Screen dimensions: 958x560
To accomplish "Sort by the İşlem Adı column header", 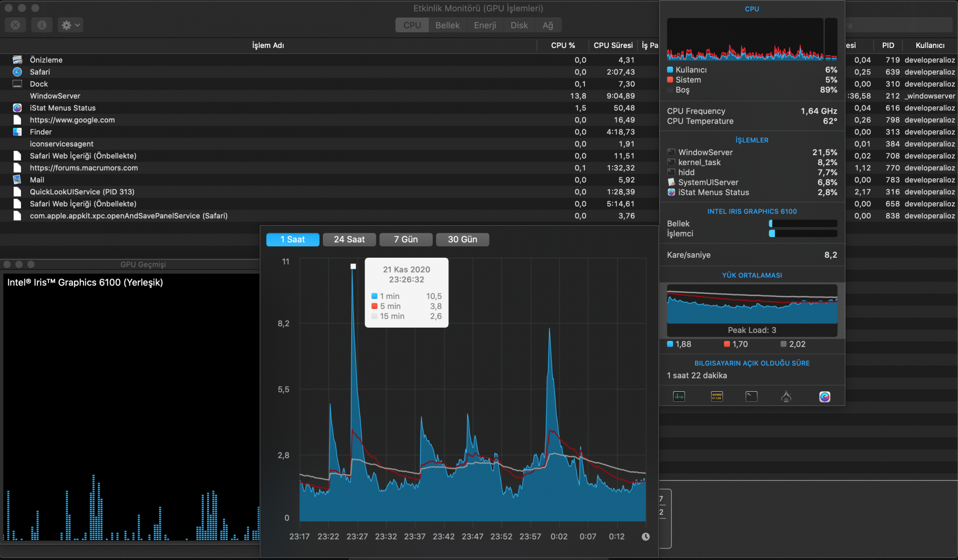I will 268,45.
